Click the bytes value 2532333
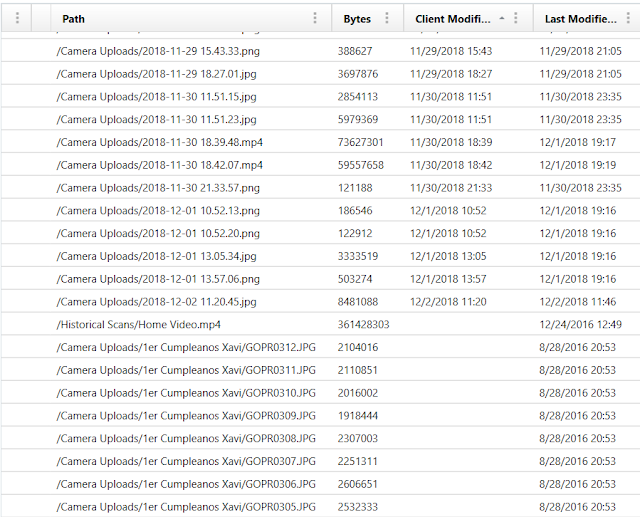 (358, 507)
